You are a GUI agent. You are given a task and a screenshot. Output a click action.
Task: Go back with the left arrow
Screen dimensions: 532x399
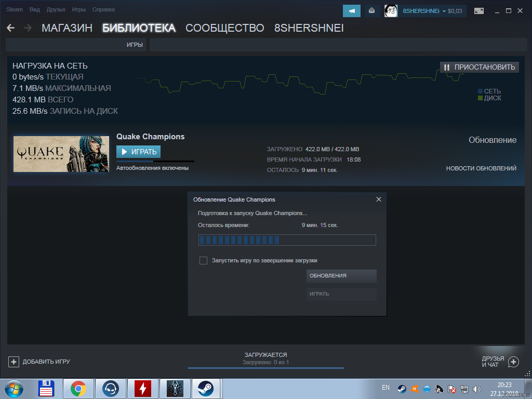[10, 28]
